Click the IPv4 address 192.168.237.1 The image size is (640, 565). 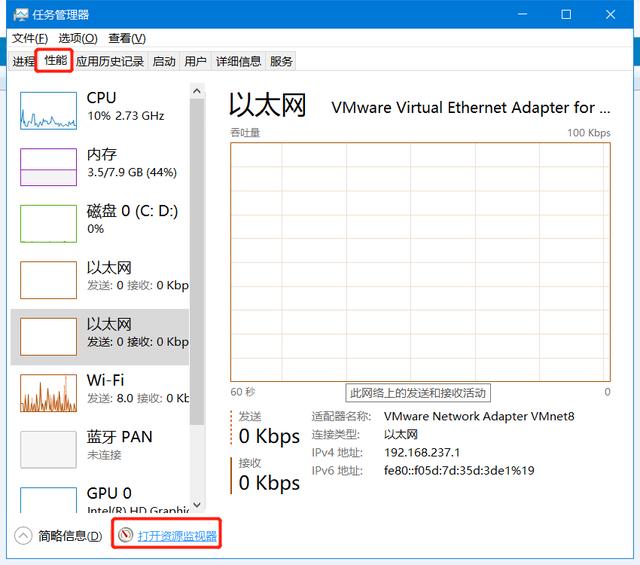point(422,452)
